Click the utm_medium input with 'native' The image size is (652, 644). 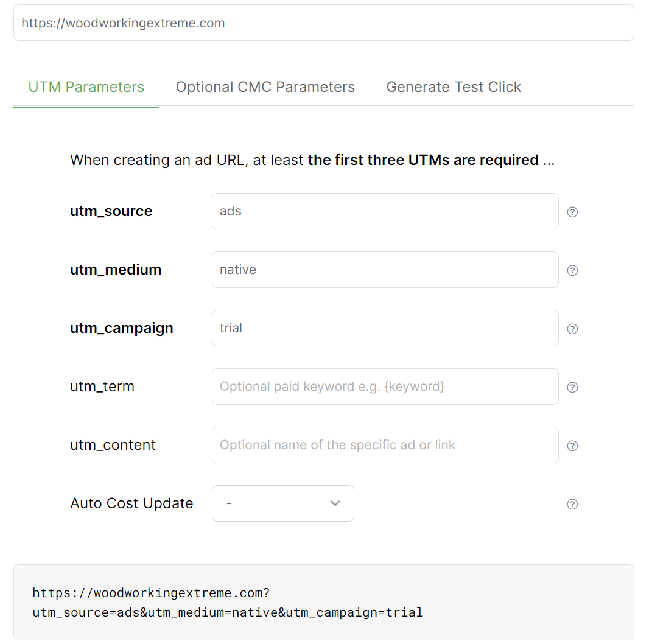(x=385, y=270)
